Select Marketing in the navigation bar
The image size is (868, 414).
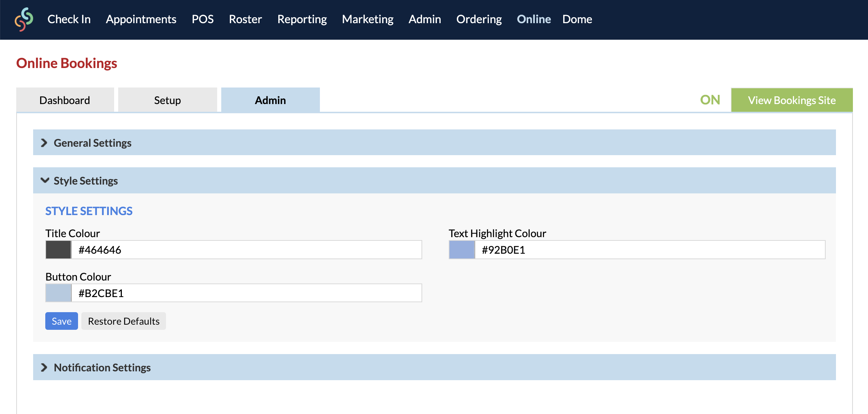[x=367, y=19]
